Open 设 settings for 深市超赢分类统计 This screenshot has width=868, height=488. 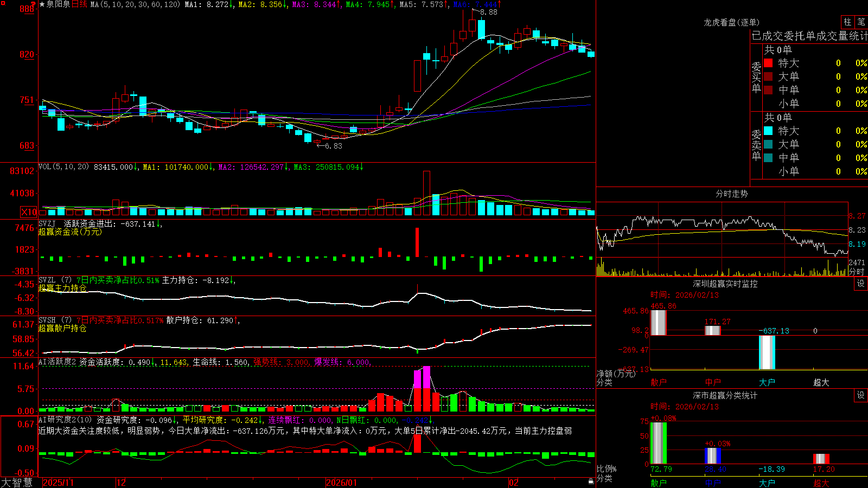point(861,395)
